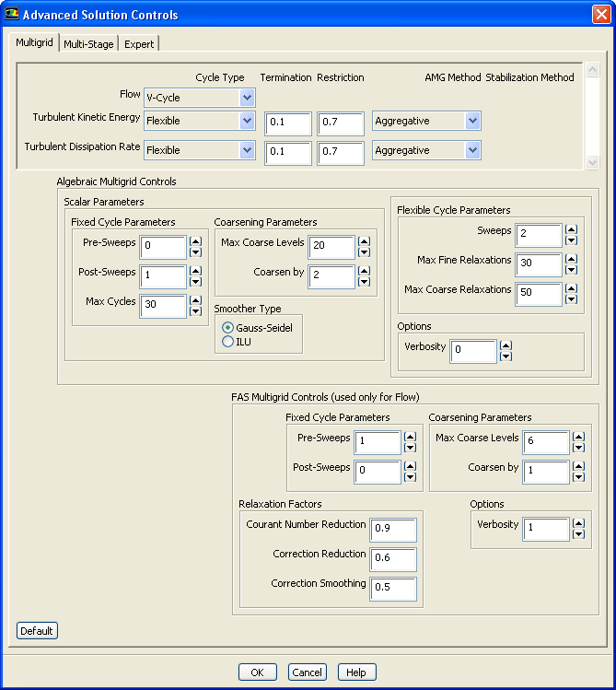Screen dimensions: 616x690
Task: Click flexible cycle Sweeps input field
Action: pos(539,235)
